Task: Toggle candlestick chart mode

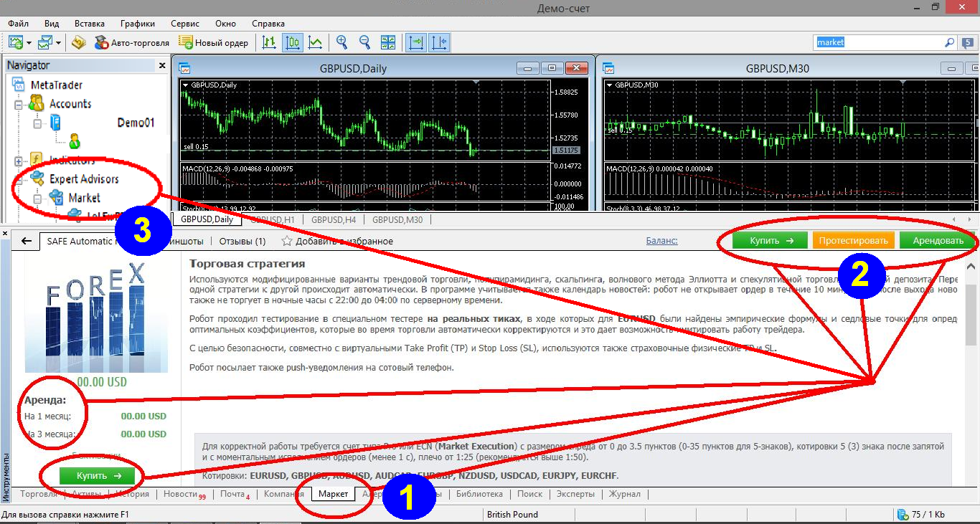Action: point(292,42)
